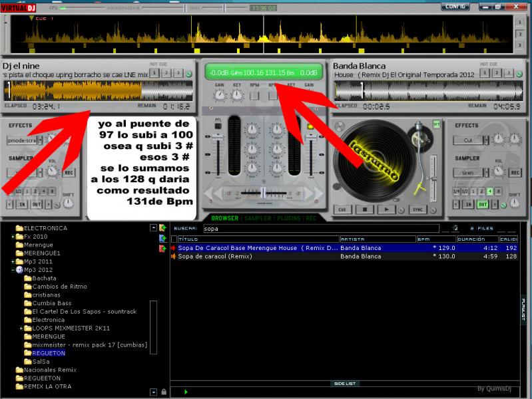Set right deck loop IN point
This screenshot has width=532, height=399.
[x=468, y=204]
